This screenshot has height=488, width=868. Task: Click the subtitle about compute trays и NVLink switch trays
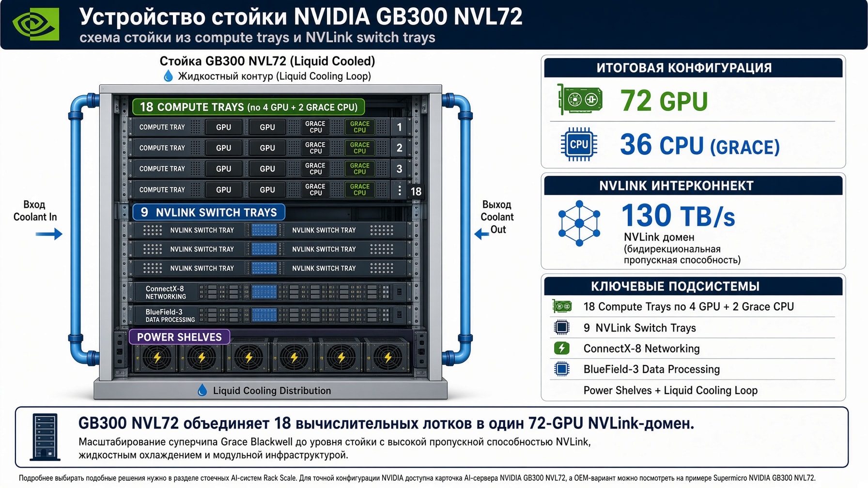pyautogui.click(x=257, y=37)
